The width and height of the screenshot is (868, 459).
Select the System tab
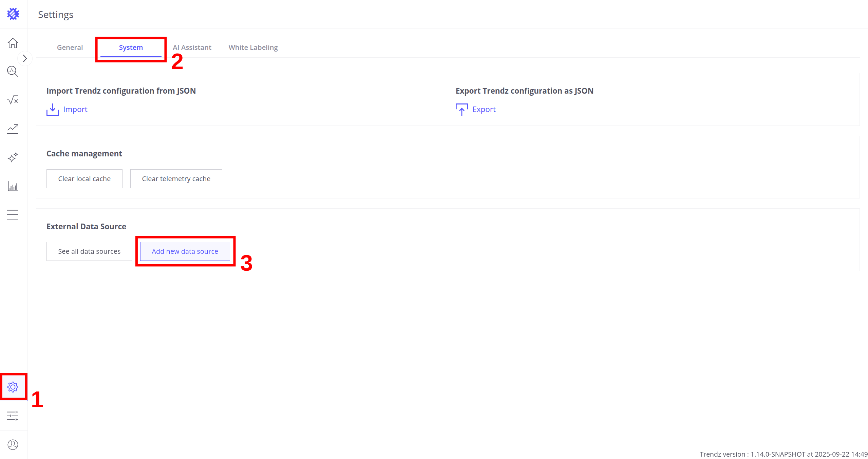(x=131, y=47)
